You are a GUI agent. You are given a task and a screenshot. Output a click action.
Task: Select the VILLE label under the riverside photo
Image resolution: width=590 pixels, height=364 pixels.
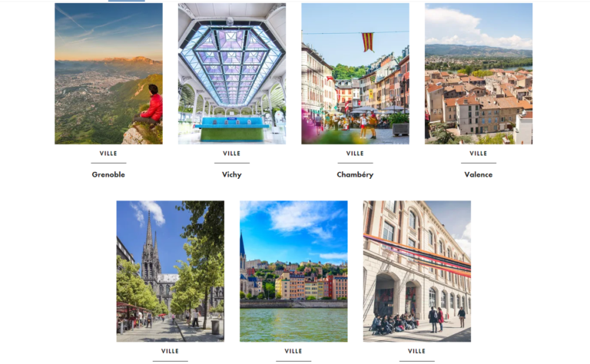(293, 351)
